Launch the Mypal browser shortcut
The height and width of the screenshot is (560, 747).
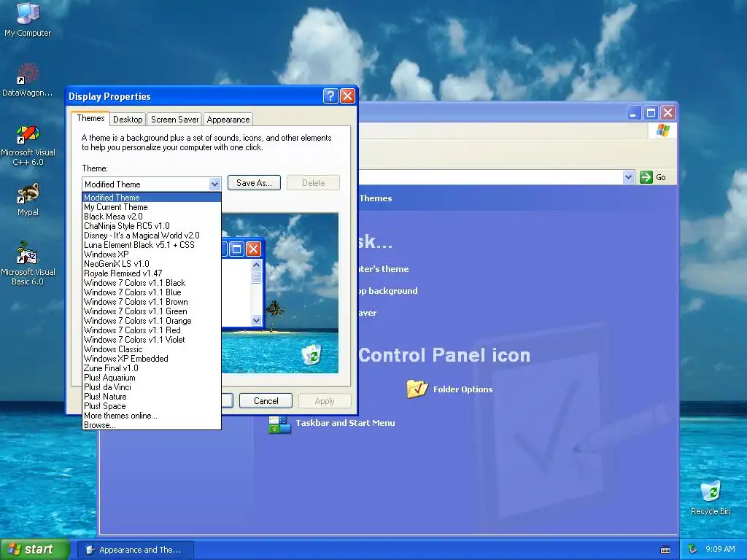28,200
